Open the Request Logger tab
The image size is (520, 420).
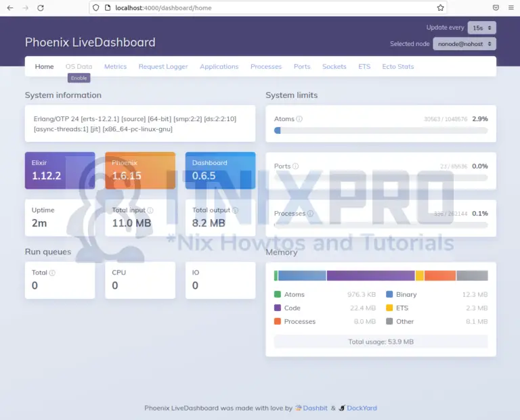click(163, 67)
